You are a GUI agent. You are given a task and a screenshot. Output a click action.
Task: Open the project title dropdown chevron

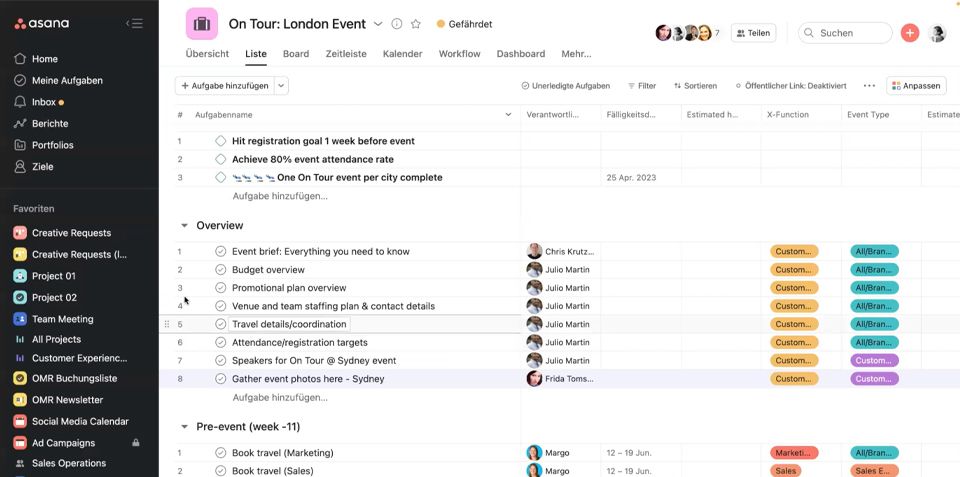[x=378, y=24]
